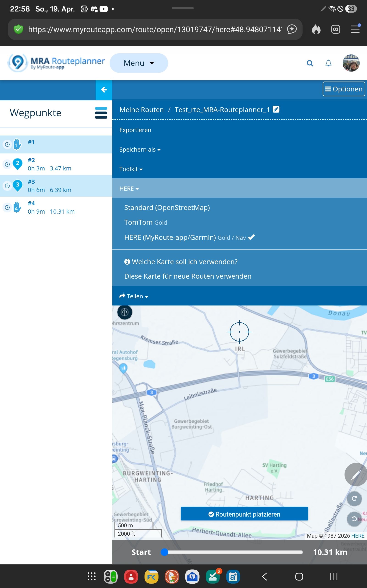Expand the Menu dropdown
The height and width of the screenshot is (588, 367).
coord(139,63)
